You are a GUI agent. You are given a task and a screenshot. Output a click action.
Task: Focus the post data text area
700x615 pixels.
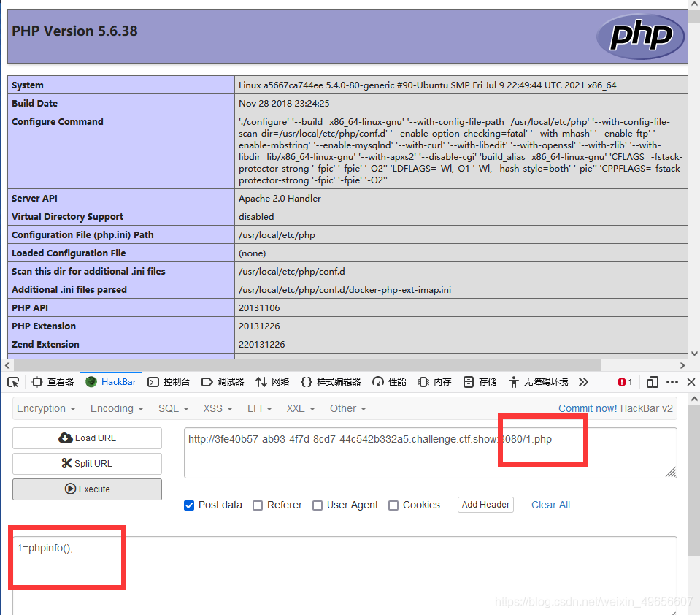(345, 576)
